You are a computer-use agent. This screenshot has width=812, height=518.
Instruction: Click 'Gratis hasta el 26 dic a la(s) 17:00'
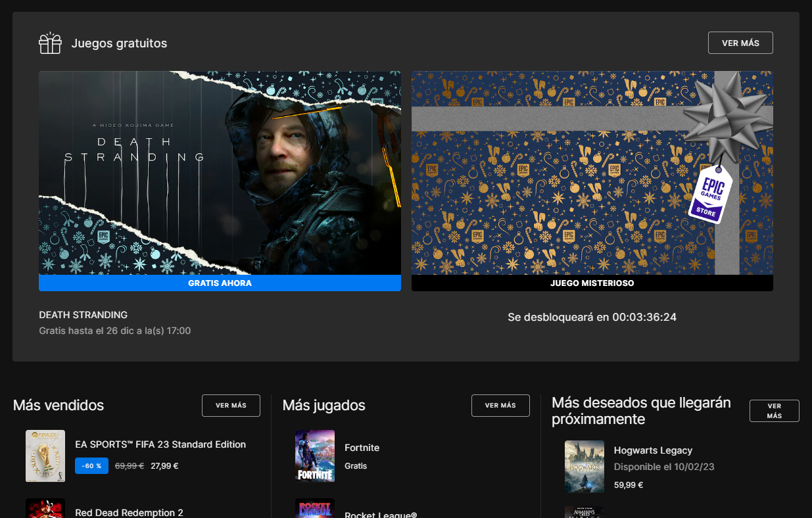(x=115, y=331)
